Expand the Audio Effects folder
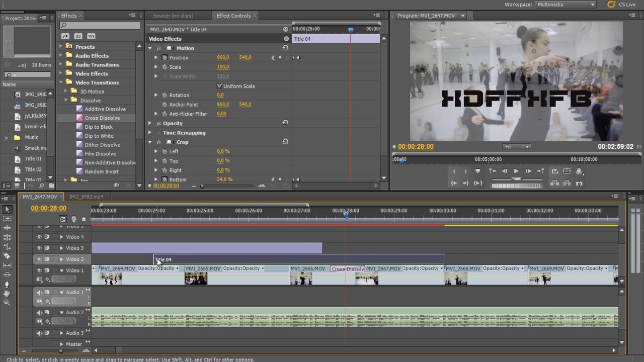644x362 pixels. pos(61,56)
